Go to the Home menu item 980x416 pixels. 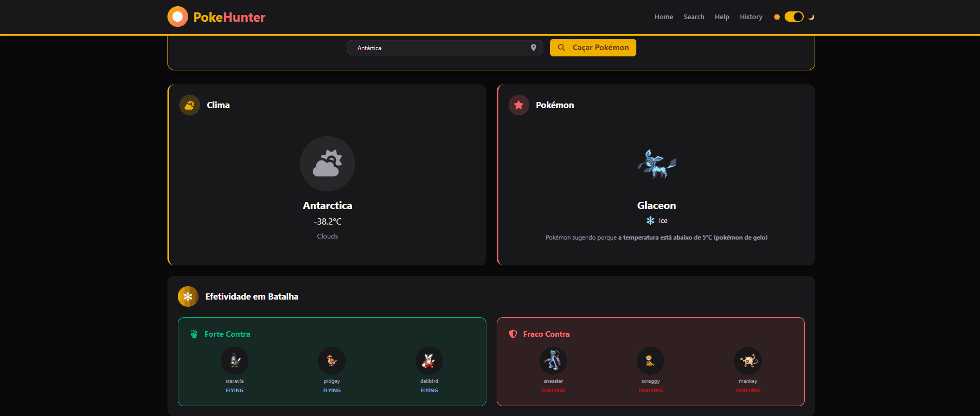(664, 17)
